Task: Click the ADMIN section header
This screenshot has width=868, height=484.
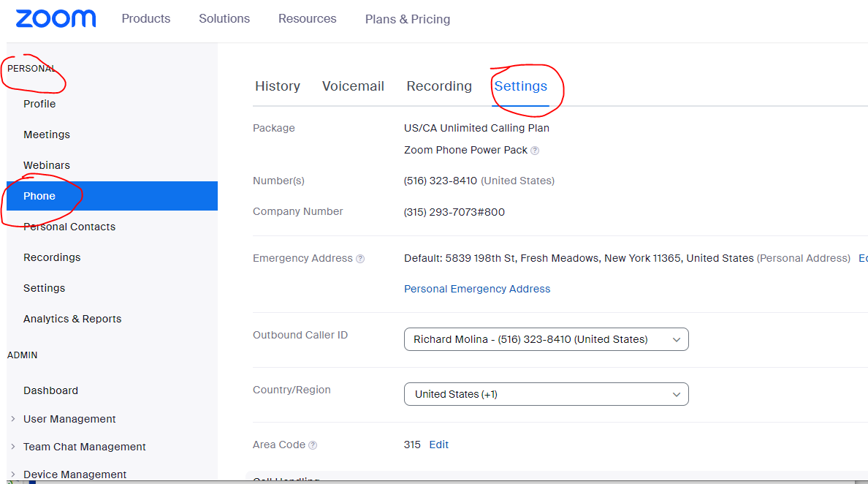Action: 22,355
